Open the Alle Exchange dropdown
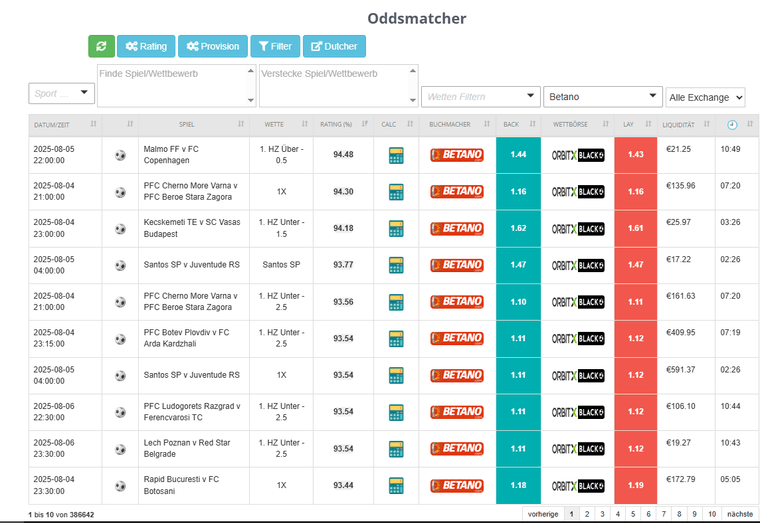 point(705,97)
